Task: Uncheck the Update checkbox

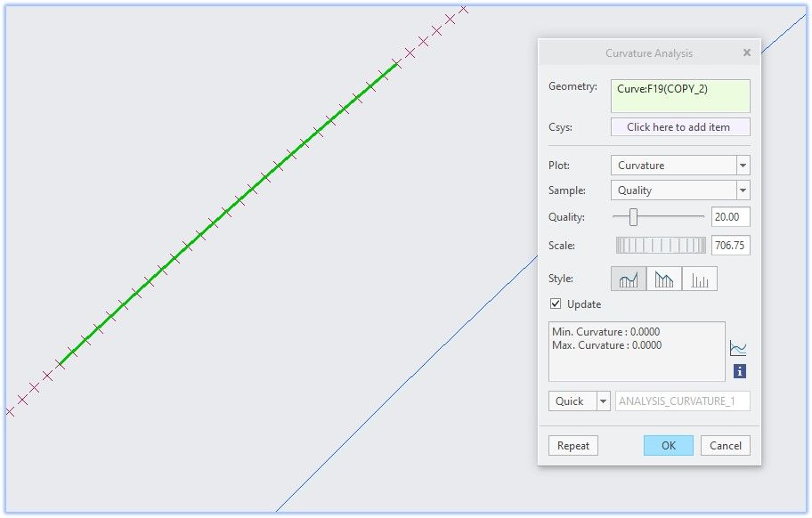Action: 556,304
